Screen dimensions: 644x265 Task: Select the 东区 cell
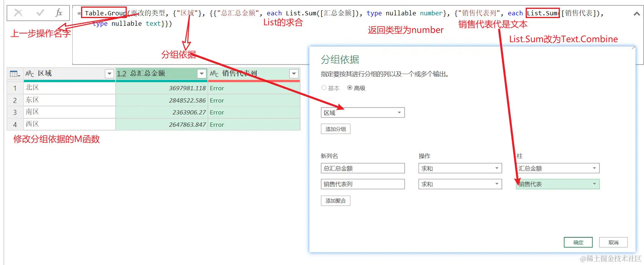(70, 100)
